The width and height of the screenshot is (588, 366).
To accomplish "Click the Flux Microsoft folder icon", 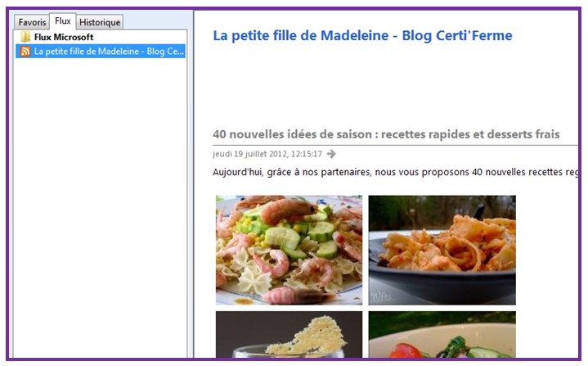I will point(25,37).
